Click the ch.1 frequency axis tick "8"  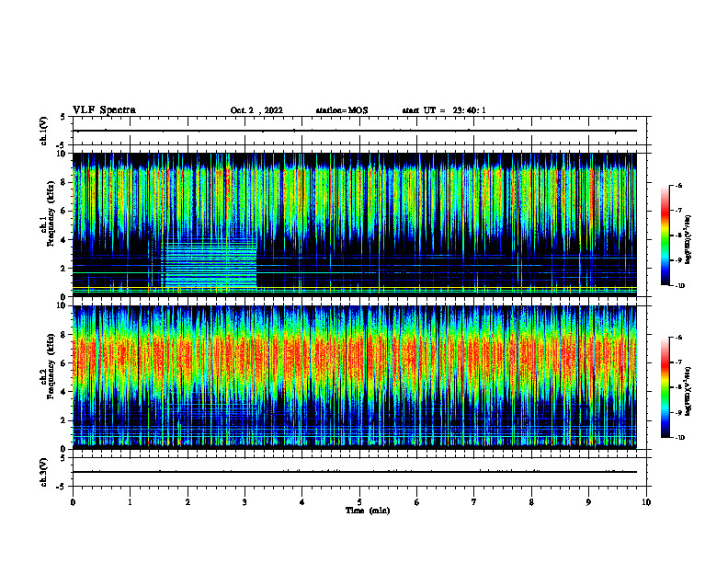[63, 182]
